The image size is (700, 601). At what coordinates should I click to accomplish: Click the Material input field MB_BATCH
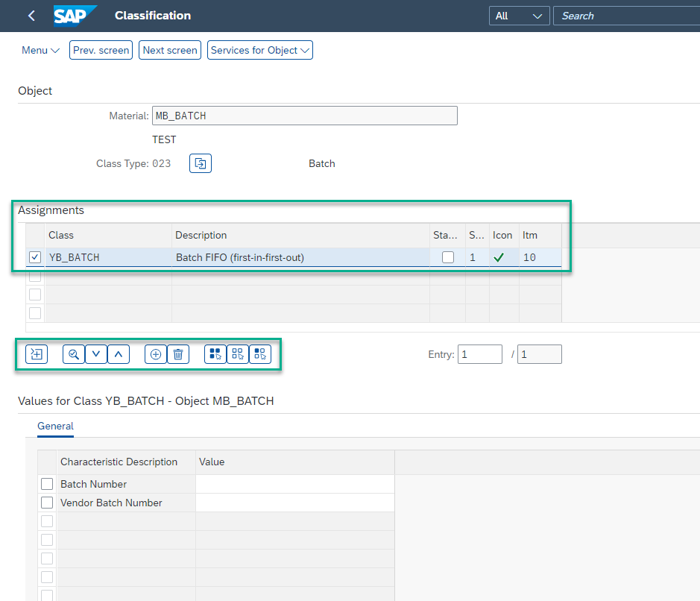304,116
